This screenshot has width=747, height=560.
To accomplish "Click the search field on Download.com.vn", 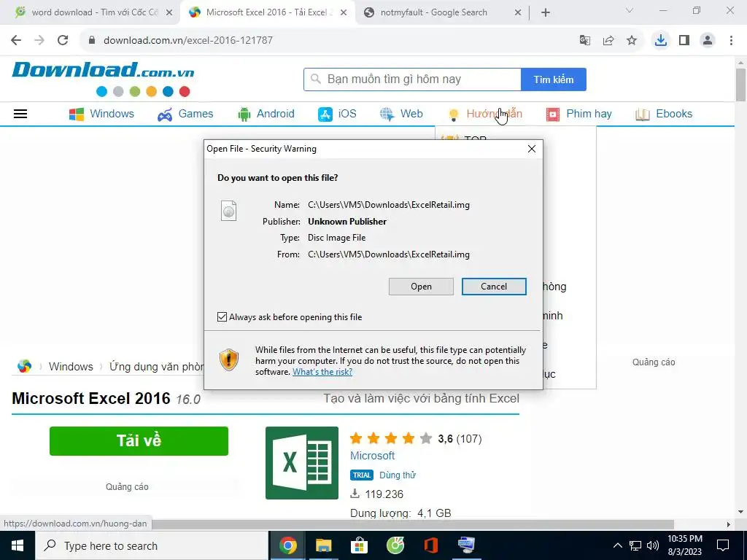I will coord(413,79).
